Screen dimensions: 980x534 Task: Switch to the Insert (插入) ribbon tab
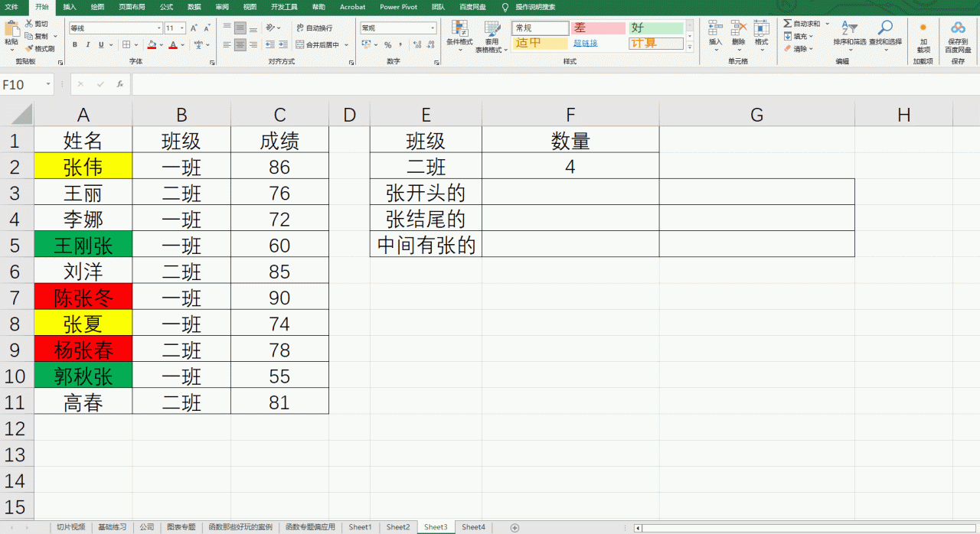click(69, 7)
